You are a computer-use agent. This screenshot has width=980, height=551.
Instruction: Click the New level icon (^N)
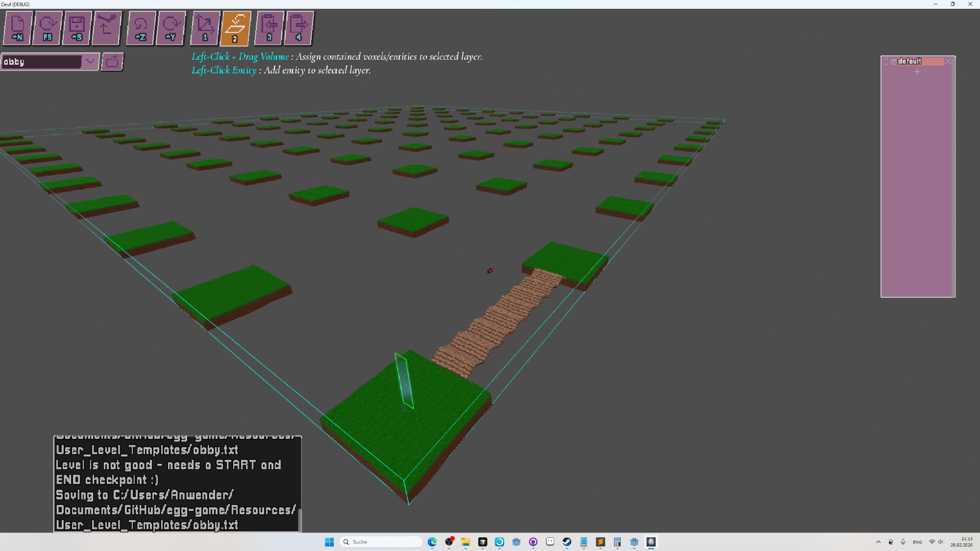[18, 28]
